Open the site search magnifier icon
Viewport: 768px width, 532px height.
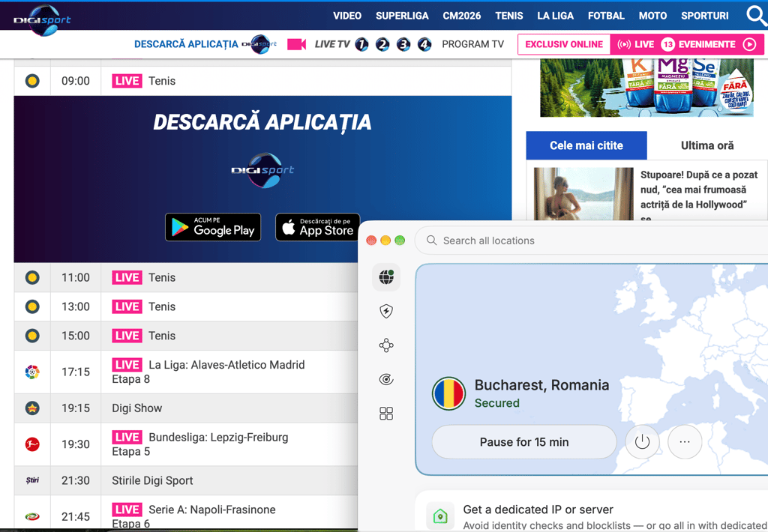click(x=756, y=16)
